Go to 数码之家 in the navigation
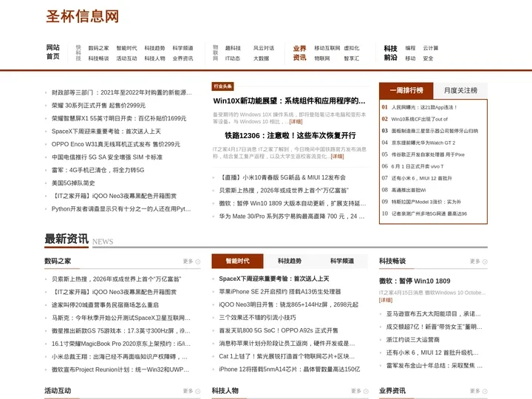The image size is (532, 399). pos(98,48)
